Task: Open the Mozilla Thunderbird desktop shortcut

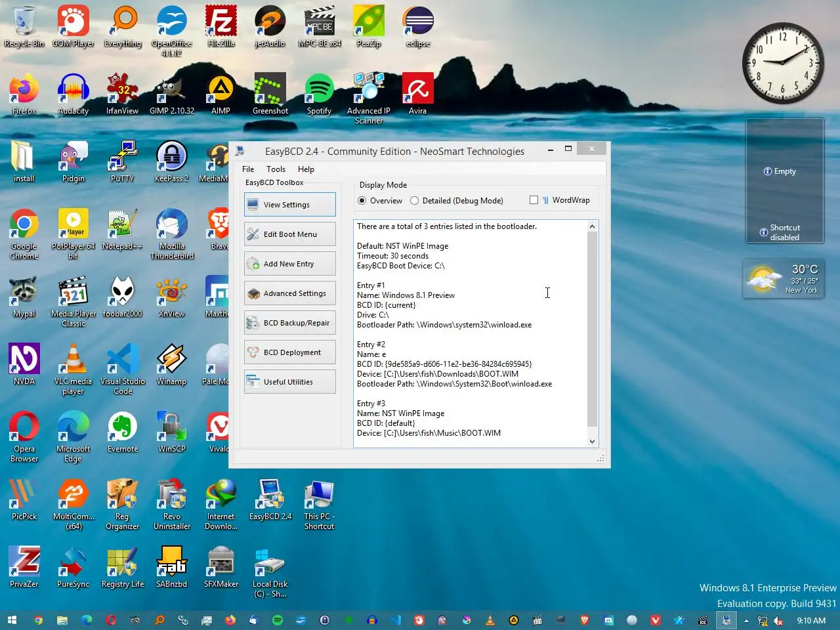Action: coord(172,234)
